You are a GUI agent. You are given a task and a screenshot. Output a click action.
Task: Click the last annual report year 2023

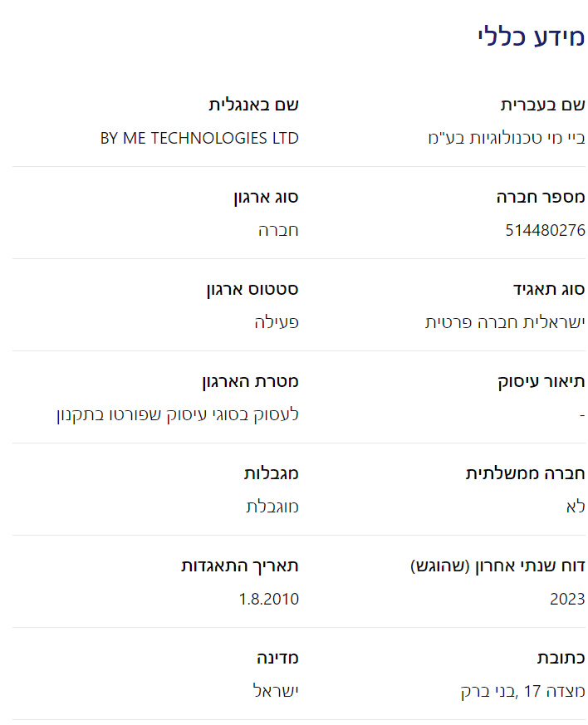click(x=567, y=600)
